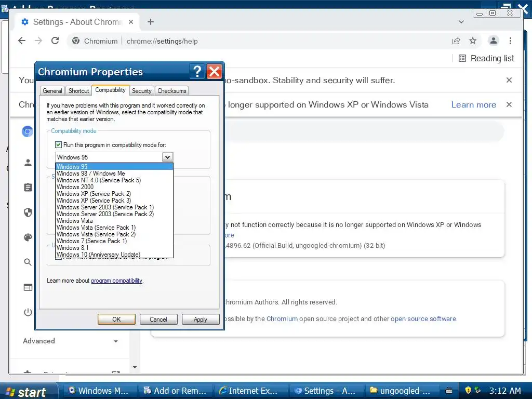Choose Windows XP (Service Pack 3)
532x399 pixels.
tap(114, 201)
